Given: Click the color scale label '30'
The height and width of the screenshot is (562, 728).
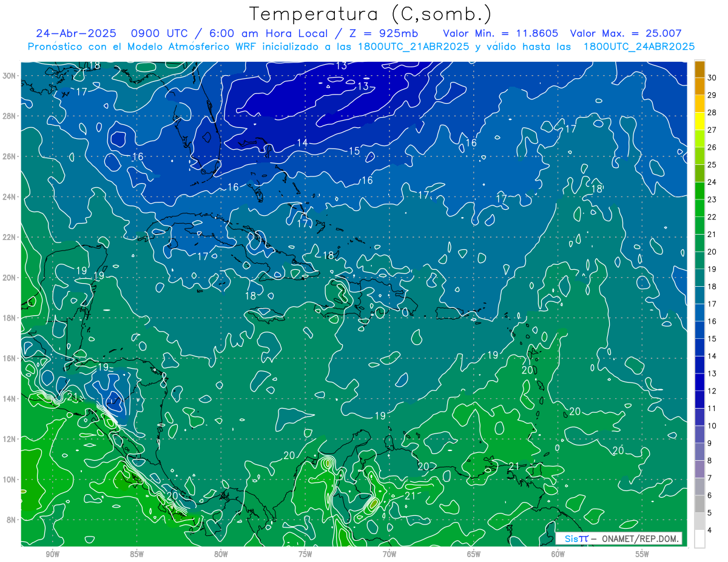Looking at the screenshot, I should (712, 78).
